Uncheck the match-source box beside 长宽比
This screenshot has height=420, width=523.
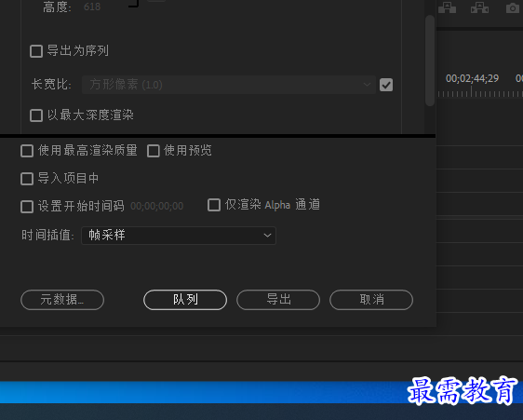tap(386, 85)
